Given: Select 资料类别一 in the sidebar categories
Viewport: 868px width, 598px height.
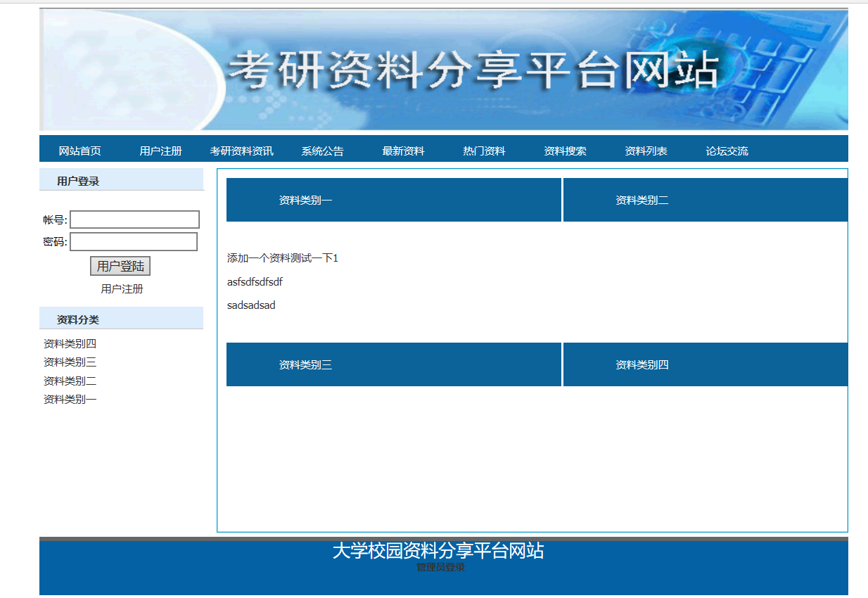Looking at the screenshot, I should tap(70, 400).
